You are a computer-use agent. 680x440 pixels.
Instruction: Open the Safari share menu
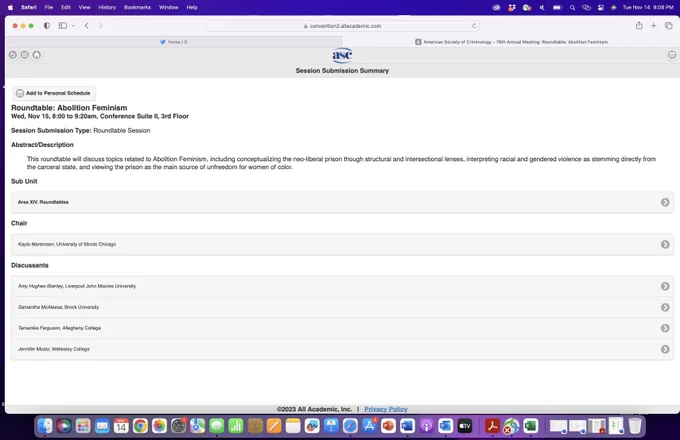pos(639,26)
